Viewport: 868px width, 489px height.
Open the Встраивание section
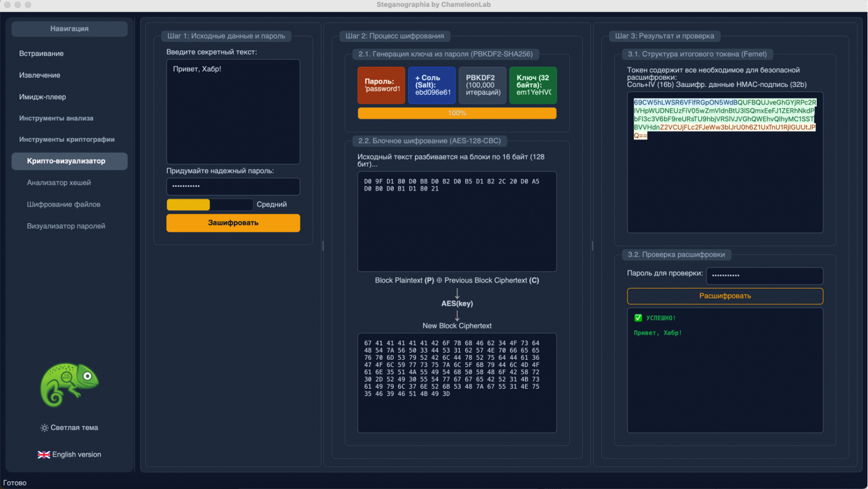point(41,53)
